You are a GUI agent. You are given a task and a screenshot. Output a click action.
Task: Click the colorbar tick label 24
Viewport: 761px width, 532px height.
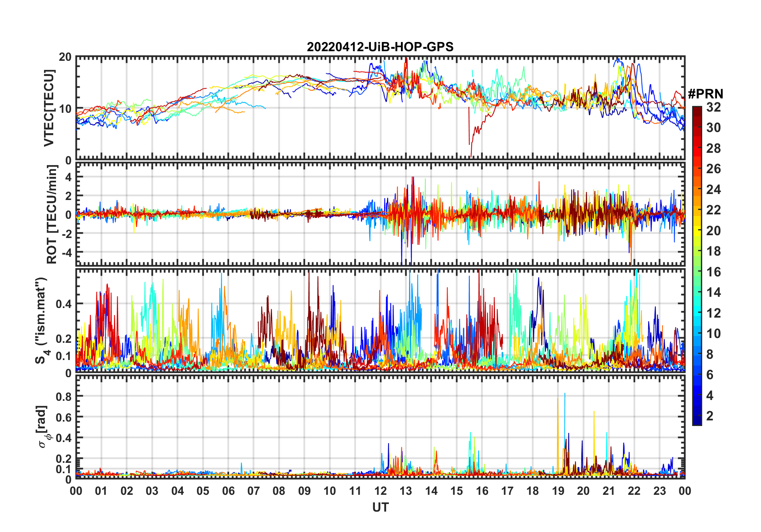[713, 189]
